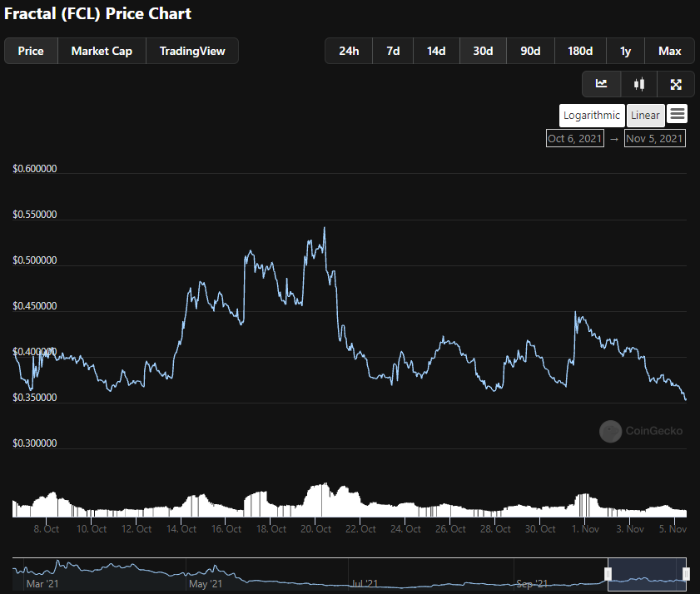
Task: Enable Linear scale
Action: tap(646, 116)
